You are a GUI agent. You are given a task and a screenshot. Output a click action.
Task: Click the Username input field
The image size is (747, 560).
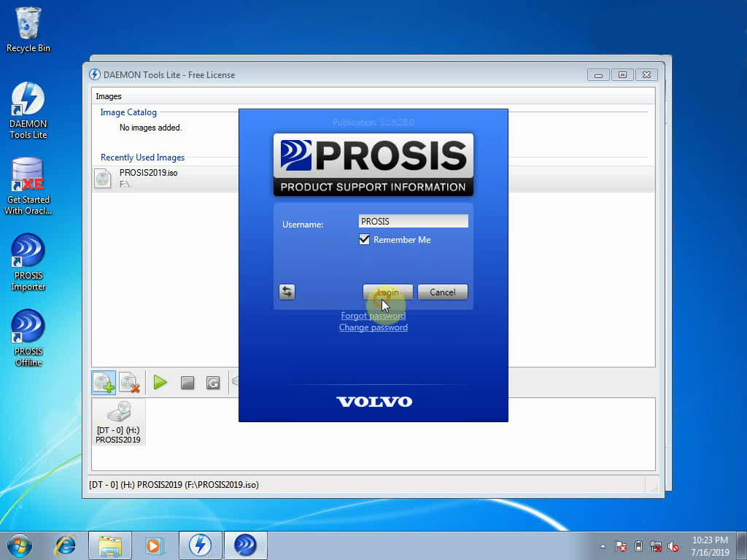pyautogui.click(x=413, y=221)
